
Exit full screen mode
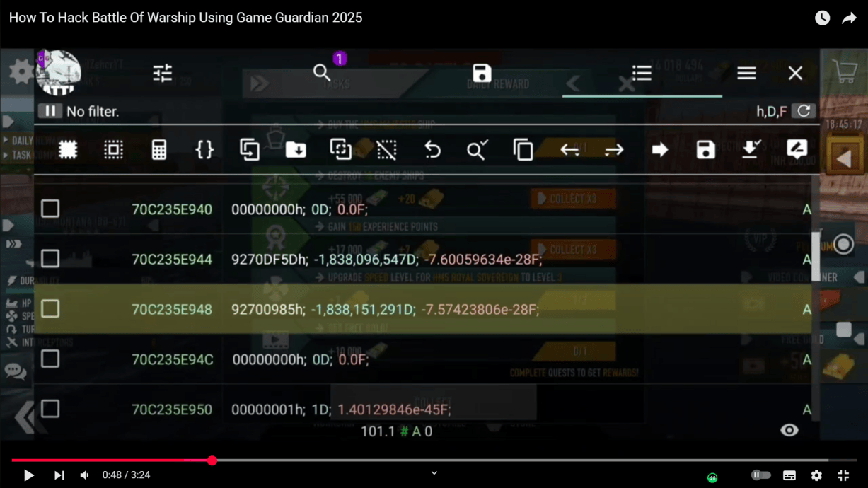[843, 476]
